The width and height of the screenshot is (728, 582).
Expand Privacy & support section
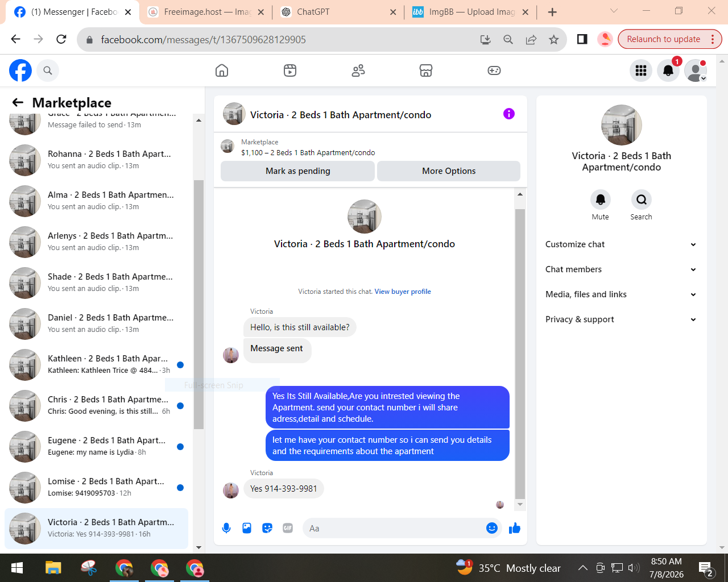[x=621, y=319]
